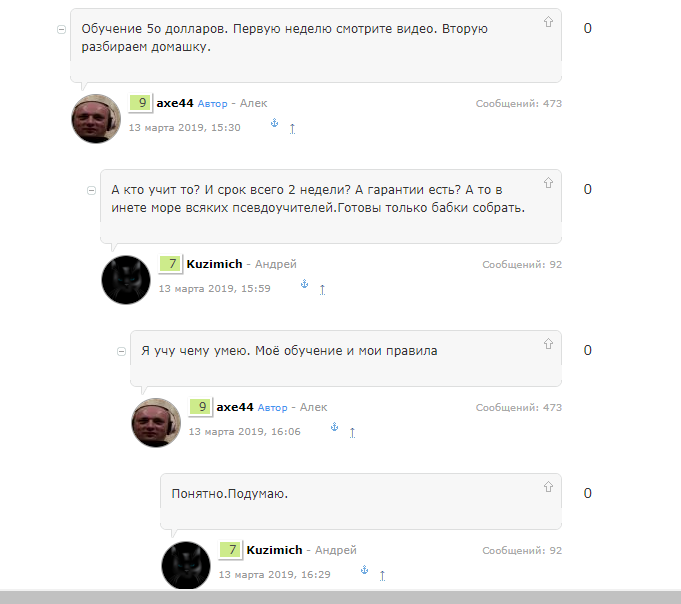Click upvote arrow on the 'Я учу чему умею' comment

(548, 344)
